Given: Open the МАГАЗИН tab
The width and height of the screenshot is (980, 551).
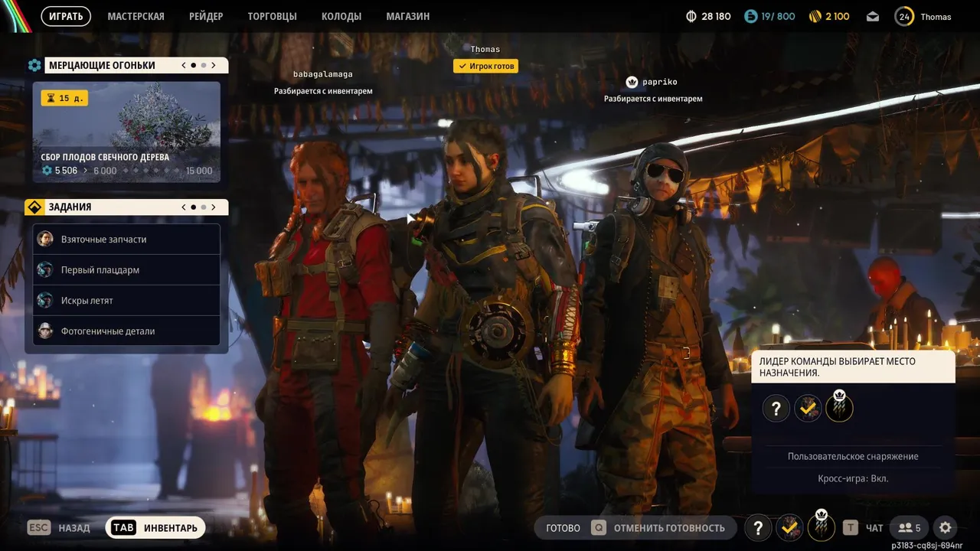Looking at the screenshot, I should (x=407, y=16).
